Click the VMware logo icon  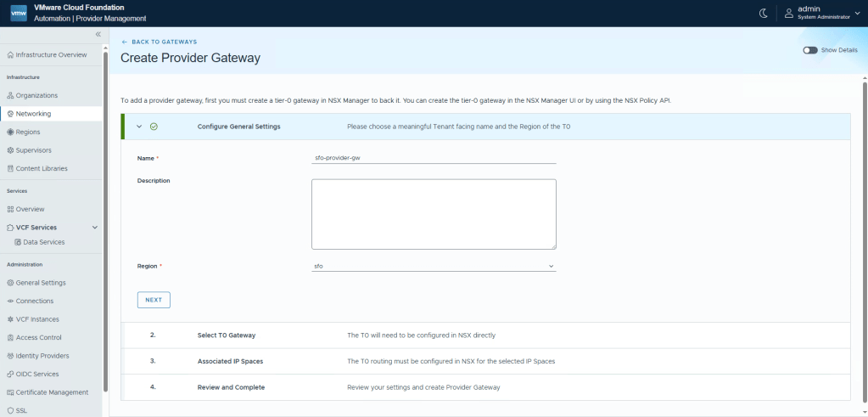tap(18, 13)
